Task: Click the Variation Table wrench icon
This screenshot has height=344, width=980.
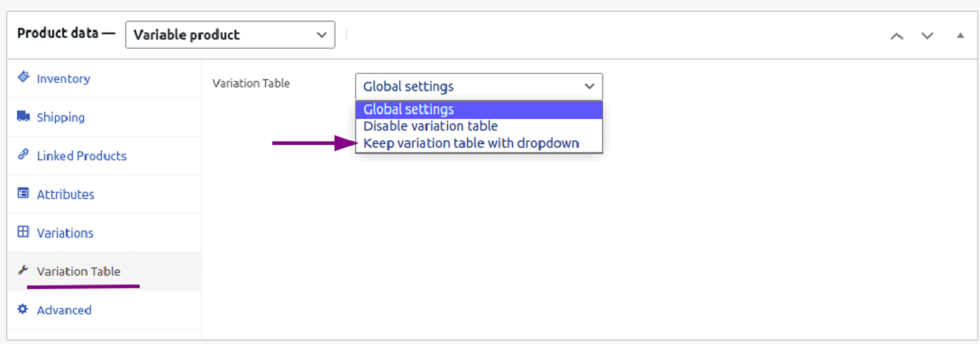Action: pyautogui.click(x=23, y=270)
